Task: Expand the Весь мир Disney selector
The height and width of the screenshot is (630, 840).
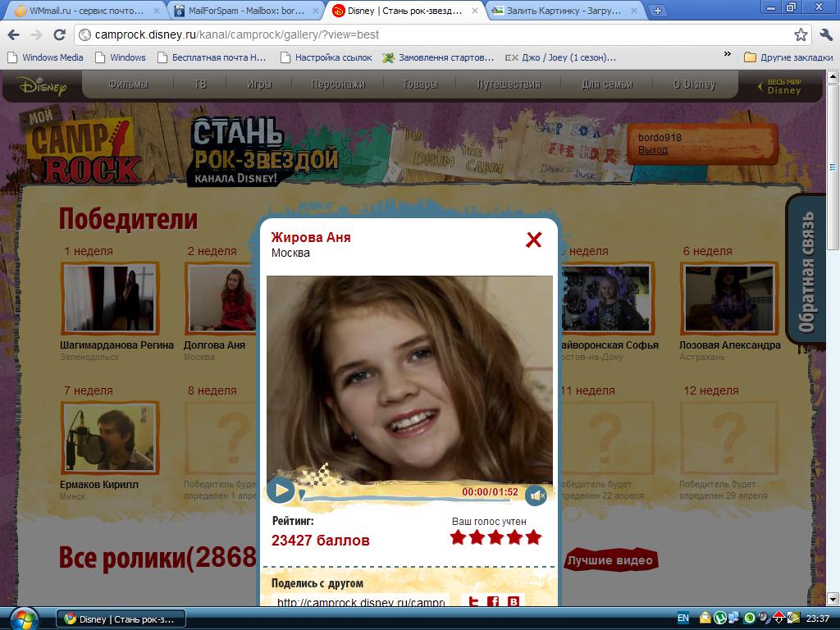Action: (781, 86)
